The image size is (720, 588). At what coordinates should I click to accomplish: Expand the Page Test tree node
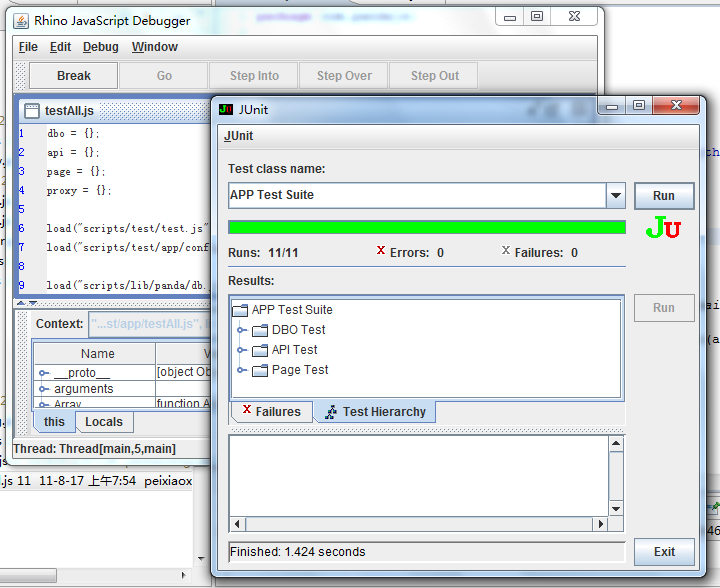coord(242,370)
